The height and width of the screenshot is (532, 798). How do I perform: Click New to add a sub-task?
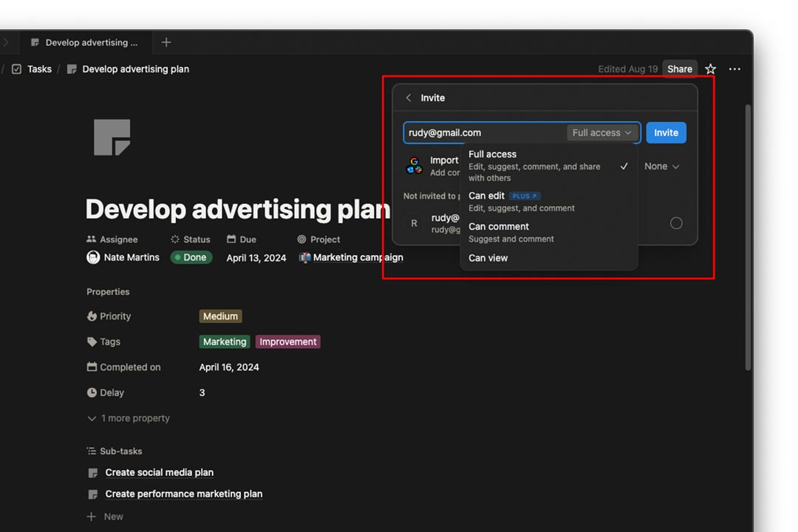pyautogui.click(x=114, y=516)
